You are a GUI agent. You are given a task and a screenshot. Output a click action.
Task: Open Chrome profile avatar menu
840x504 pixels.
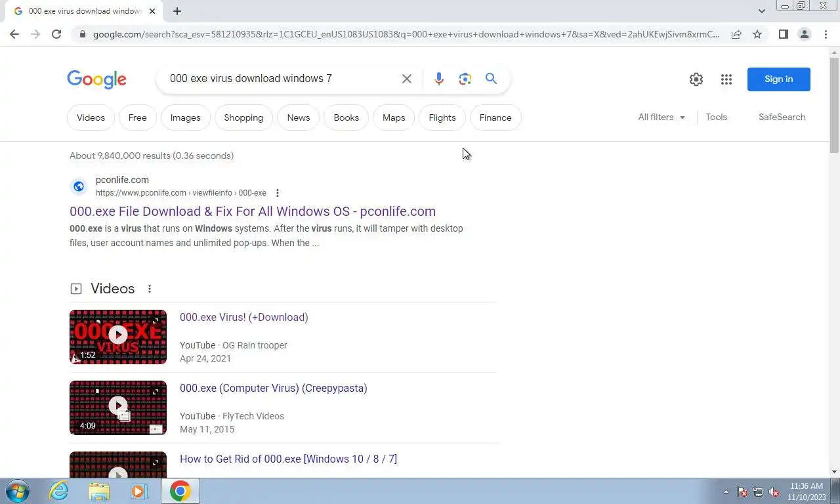pos(804,34)
